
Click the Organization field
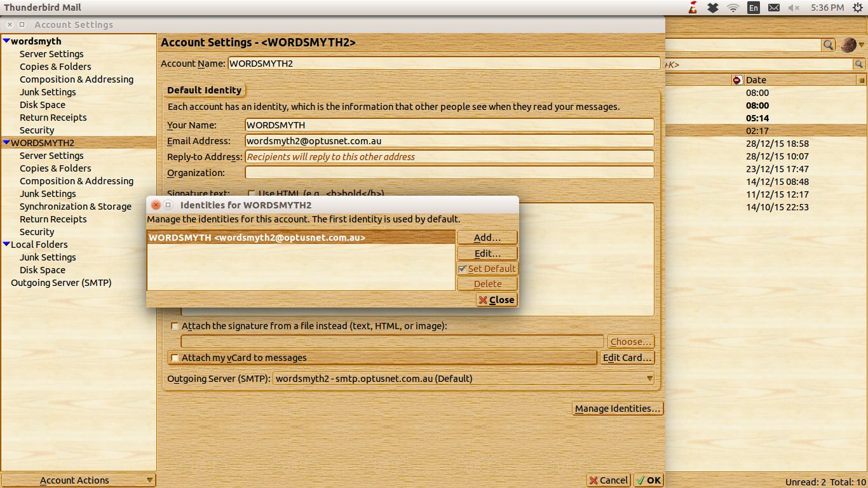[x=449, y=173]
